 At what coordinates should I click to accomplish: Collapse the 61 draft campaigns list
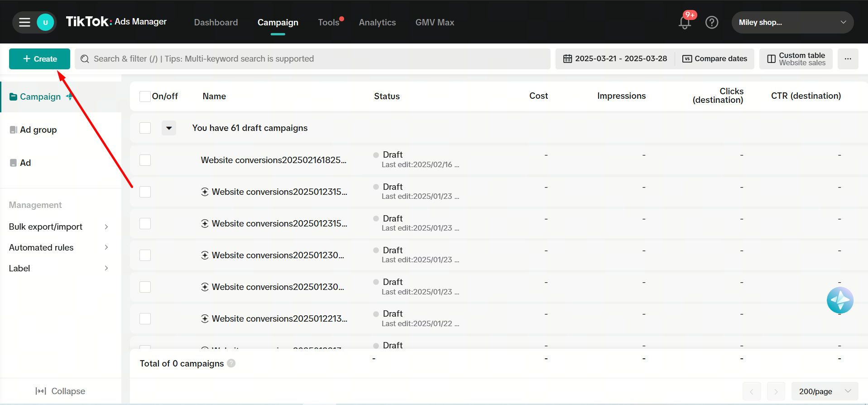169,128
